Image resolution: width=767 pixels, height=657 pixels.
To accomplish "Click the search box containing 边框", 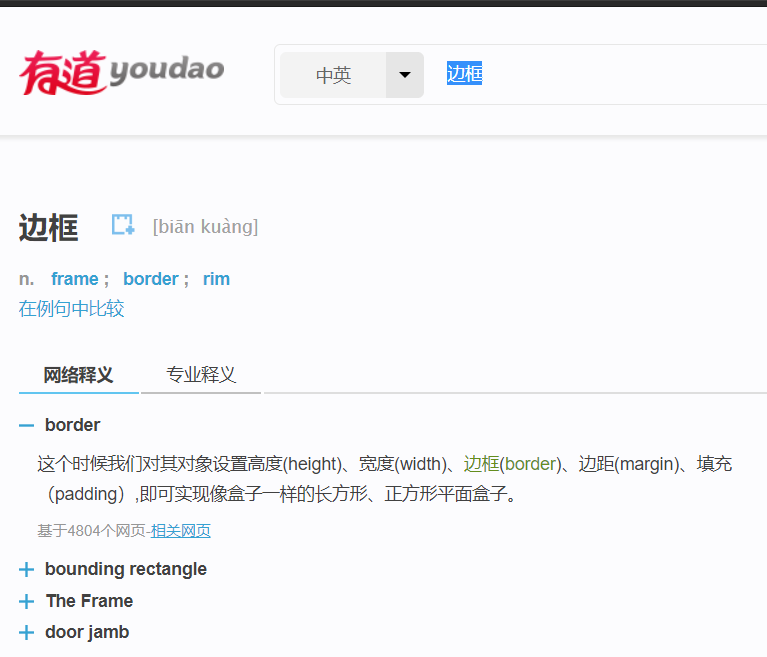I will [600, 74].
